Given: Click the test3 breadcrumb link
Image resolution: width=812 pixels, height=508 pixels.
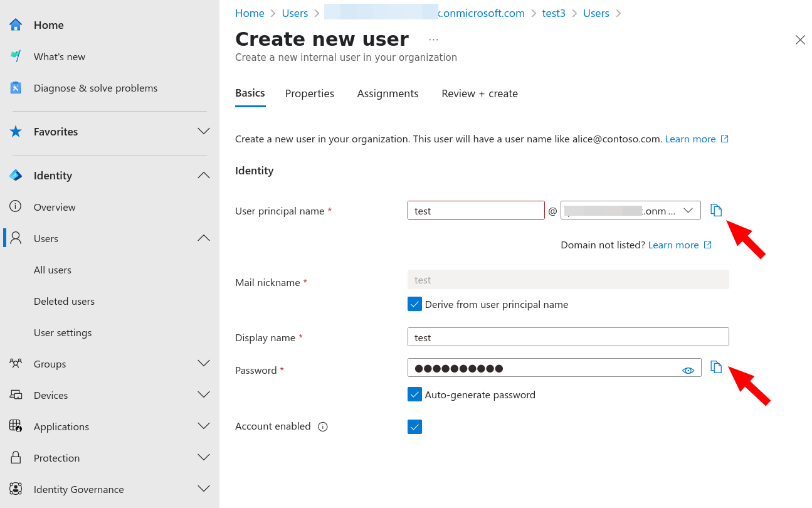Looking at the screenshot, I should pos(554,13).
